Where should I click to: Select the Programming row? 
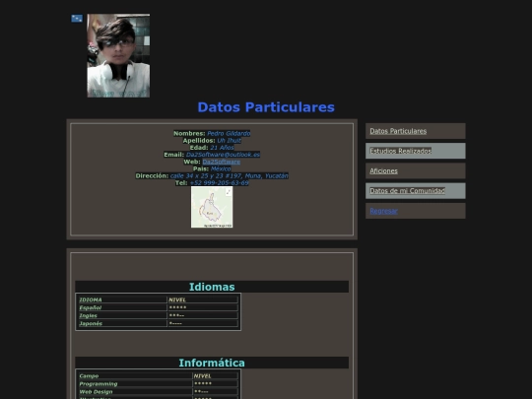tap(158, 384)
